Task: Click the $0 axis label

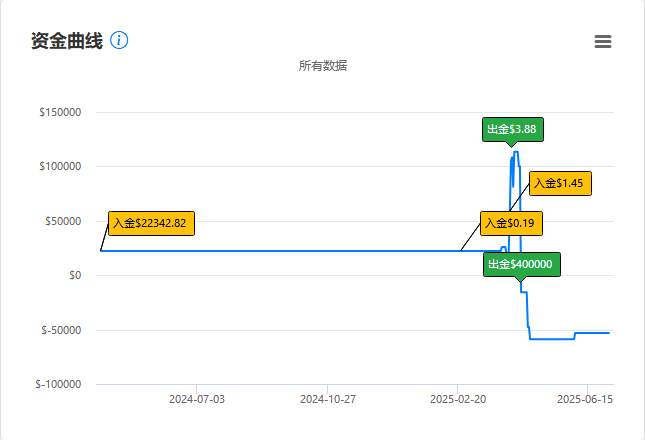Action: [75, 275]
